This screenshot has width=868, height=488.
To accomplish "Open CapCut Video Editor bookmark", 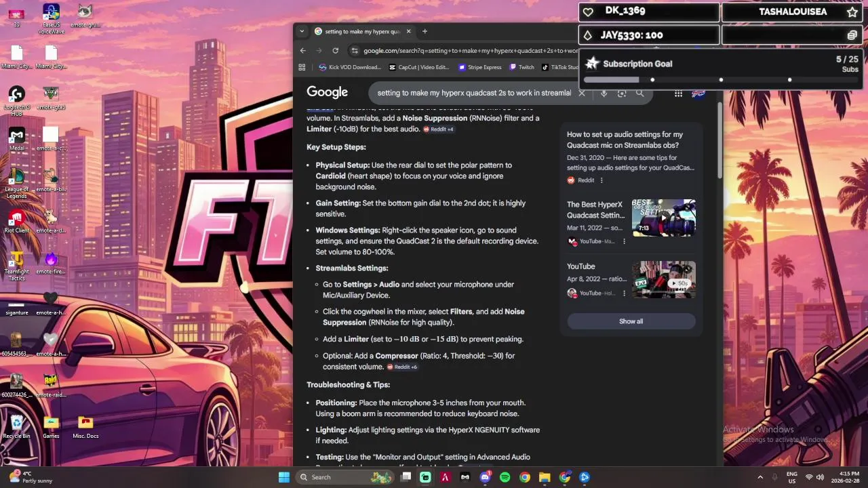I will [419, 67].
